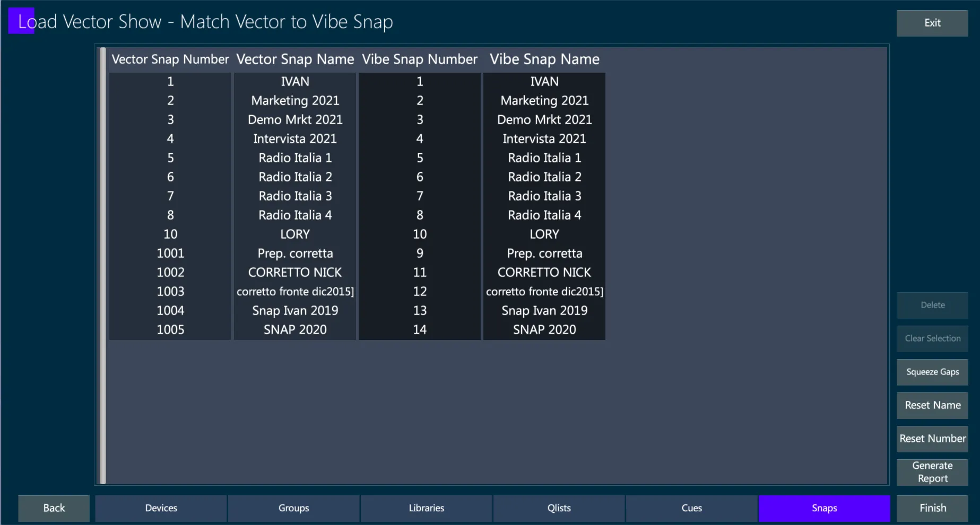
Task: Go Back to the previous step
Action: [54, 508]
